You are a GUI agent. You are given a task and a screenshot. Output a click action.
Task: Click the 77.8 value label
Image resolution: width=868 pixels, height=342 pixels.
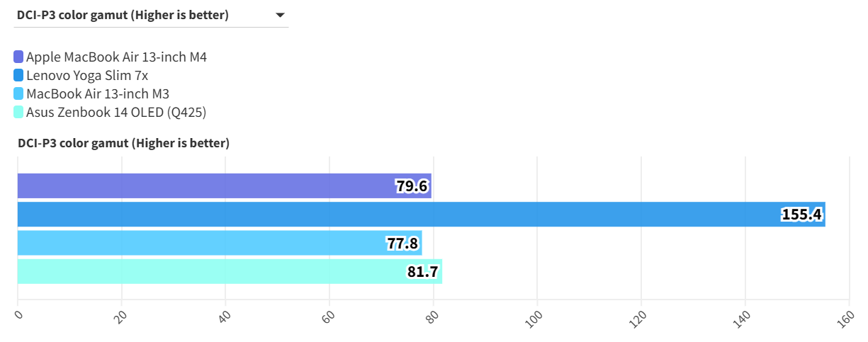click(402, 244)
